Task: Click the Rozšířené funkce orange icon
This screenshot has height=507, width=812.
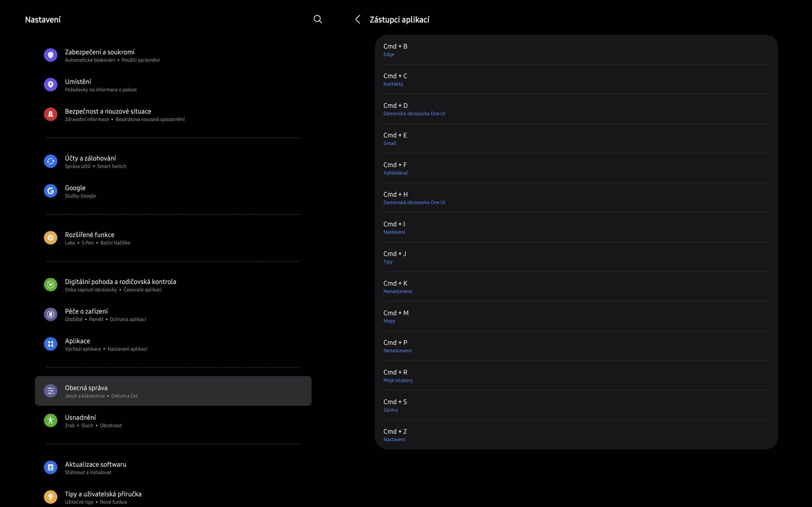Action: (50, 238)
